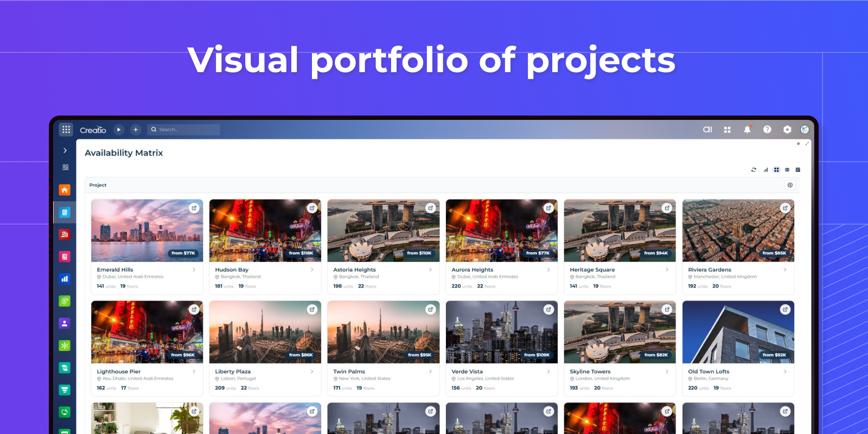The height and width of the screenshot is (434, 868).
Task: Click the global Search field
Action: tap(183, 130)
